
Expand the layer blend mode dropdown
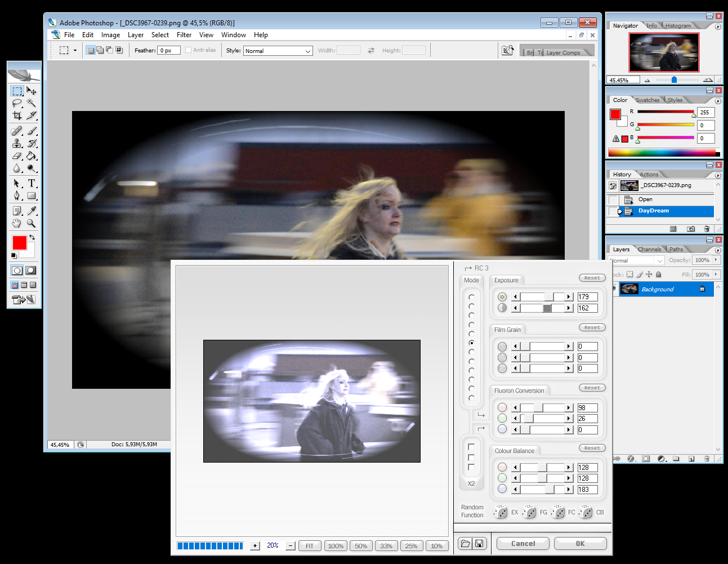coord(659,260)
